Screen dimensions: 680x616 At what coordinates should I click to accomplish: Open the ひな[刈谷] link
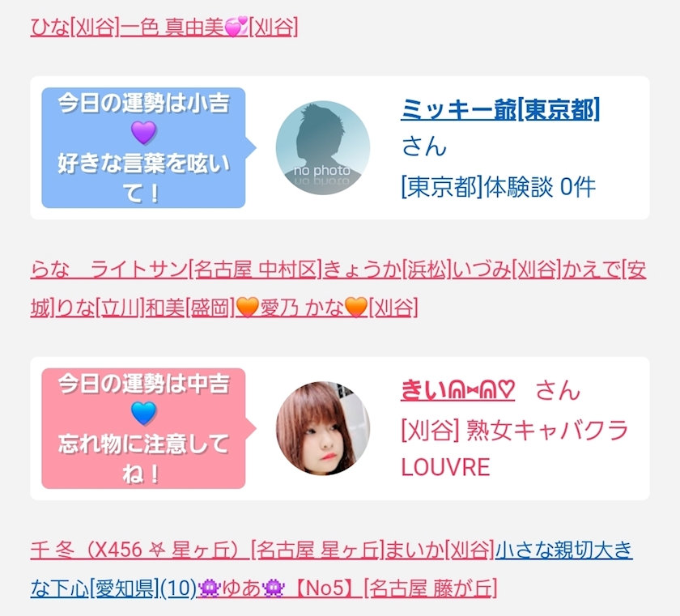[74, 28]
